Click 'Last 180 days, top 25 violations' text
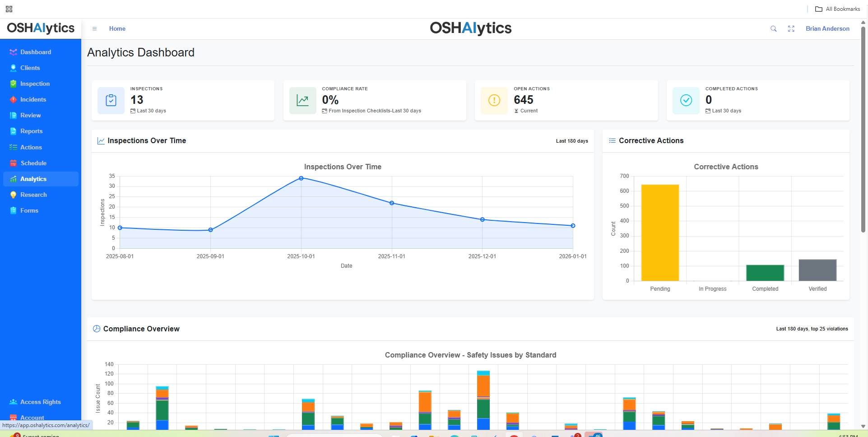This screenshot has width=868, height=437. pos(812,329)
